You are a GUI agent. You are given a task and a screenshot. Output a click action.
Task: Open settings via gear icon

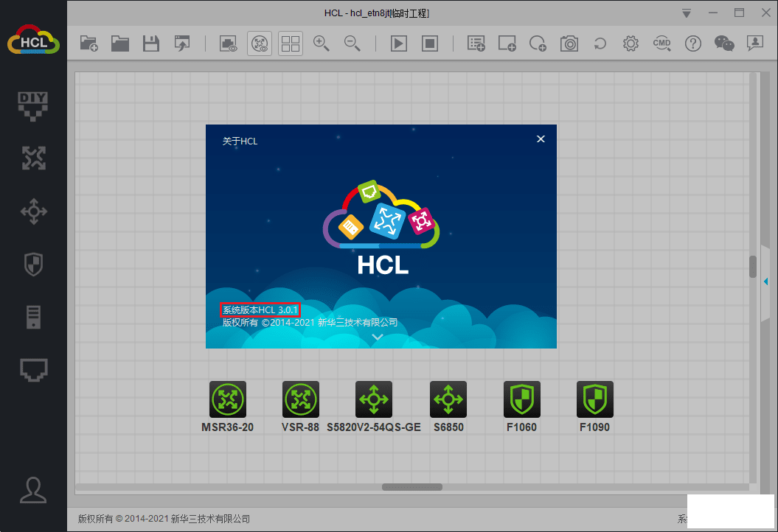[631, 43]
